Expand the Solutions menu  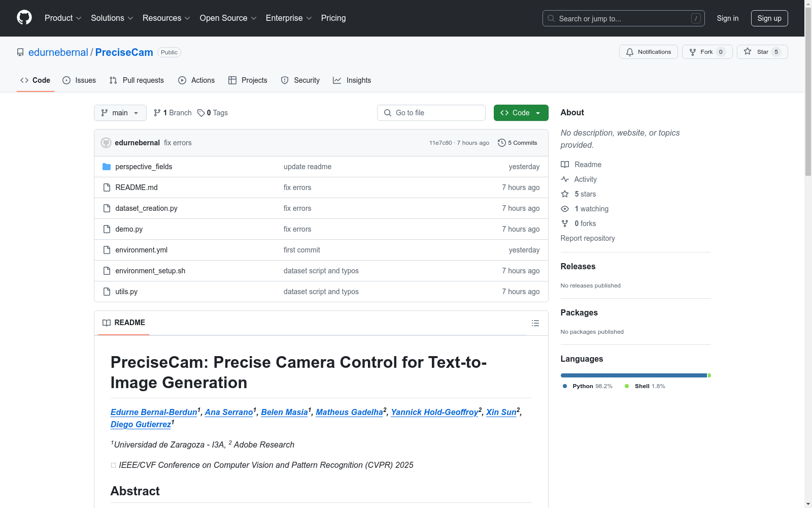tap(112, 18)
